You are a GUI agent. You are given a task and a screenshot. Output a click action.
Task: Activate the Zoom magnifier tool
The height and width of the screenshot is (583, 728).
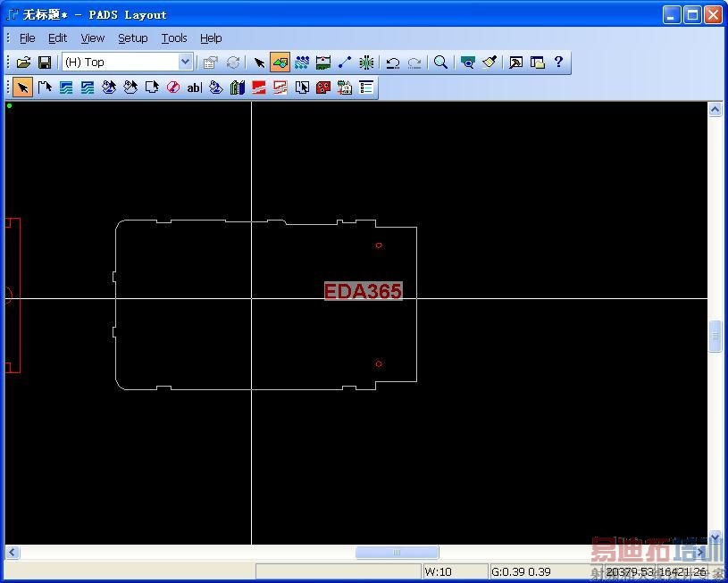click(x=440, y=62)
